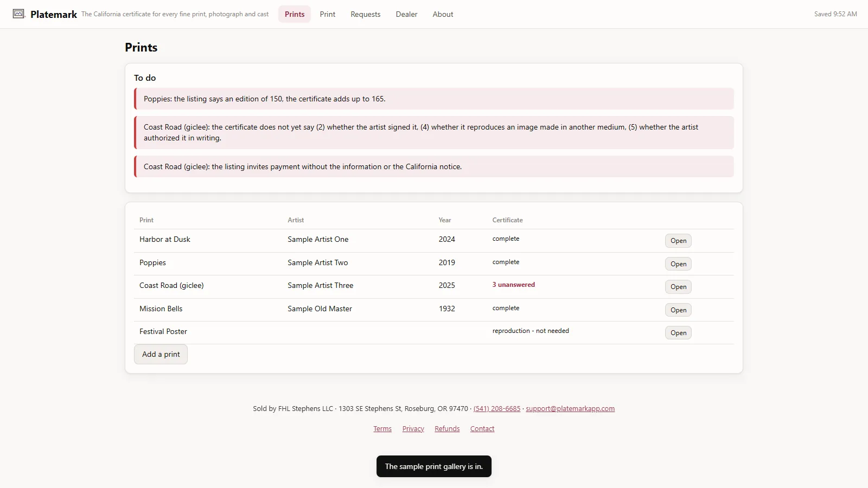Click the Platemark logo icon

coord(19,14)
